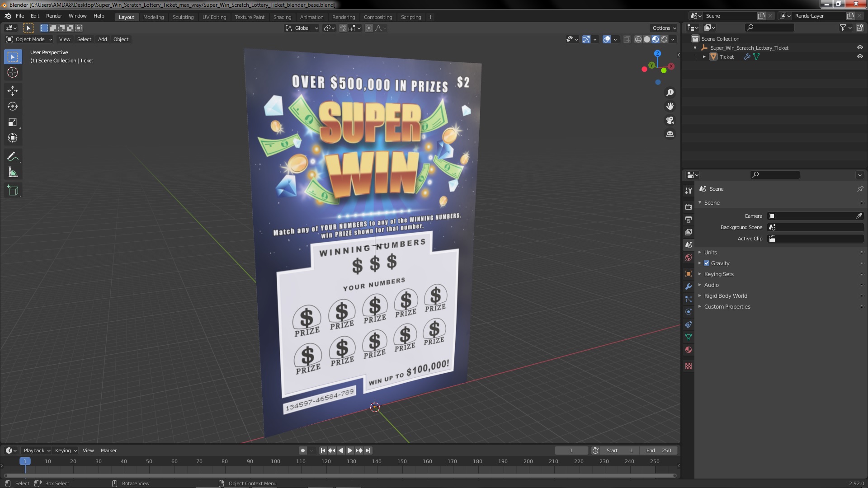Disable the Gravity checkbox
The height and width of the screenshot is (488, 868).
click(x=707, y=263)
